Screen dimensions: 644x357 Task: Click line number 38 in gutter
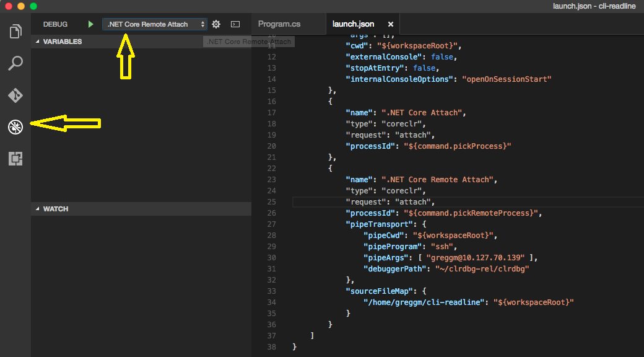pyautogui.click(x=271, y=346)
